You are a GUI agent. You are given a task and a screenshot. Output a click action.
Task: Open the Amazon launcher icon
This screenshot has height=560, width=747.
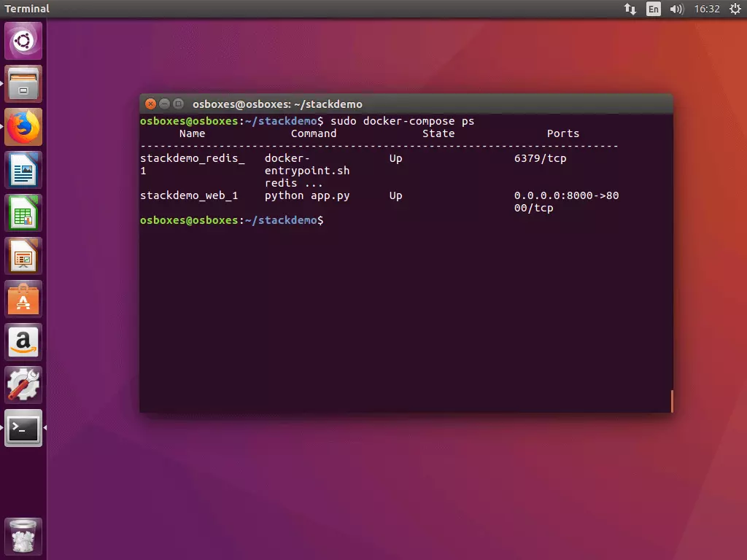click(23, 342)
